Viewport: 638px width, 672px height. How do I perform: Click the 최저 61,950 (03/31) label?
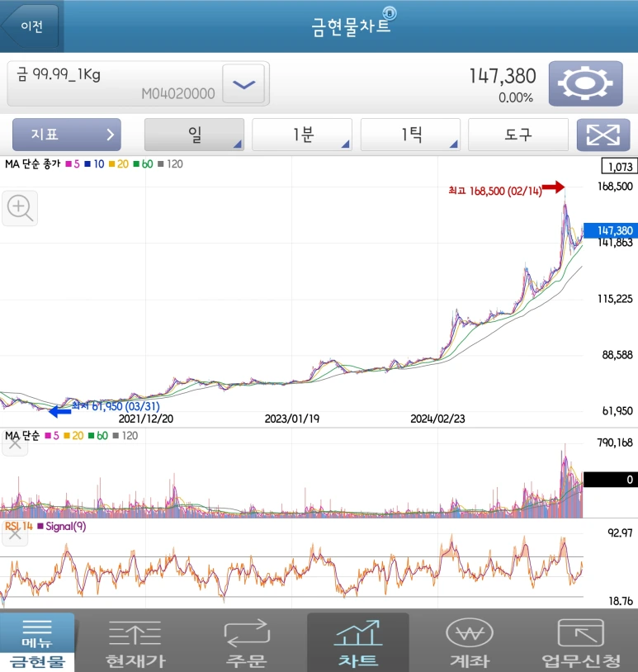[116, 406]
